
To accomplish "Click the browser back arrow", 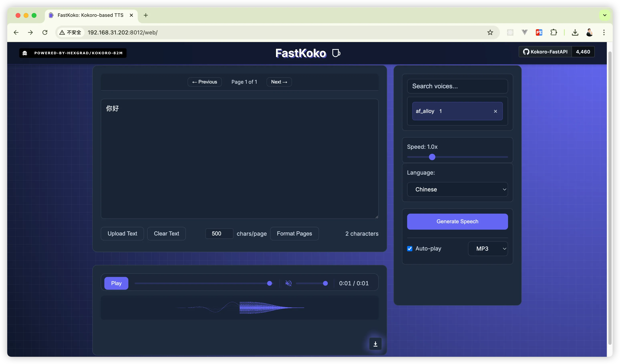I will [16, 32].
